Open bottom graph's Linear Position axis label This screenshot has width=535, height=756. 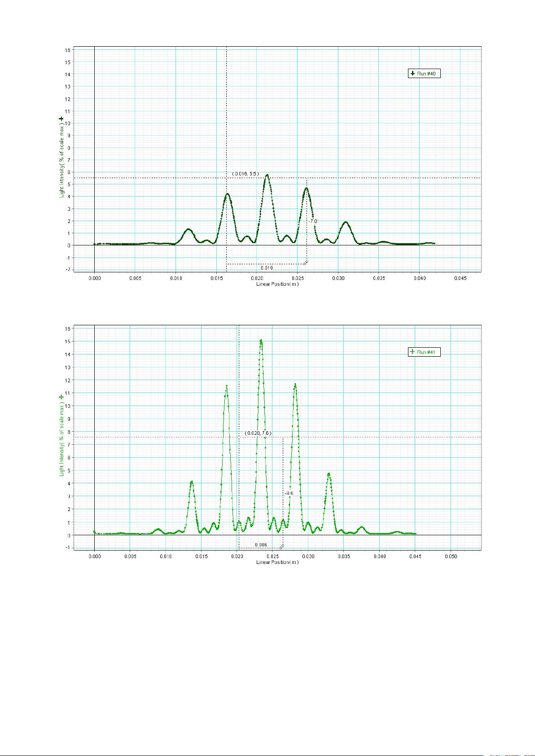[x=277, y=562]
